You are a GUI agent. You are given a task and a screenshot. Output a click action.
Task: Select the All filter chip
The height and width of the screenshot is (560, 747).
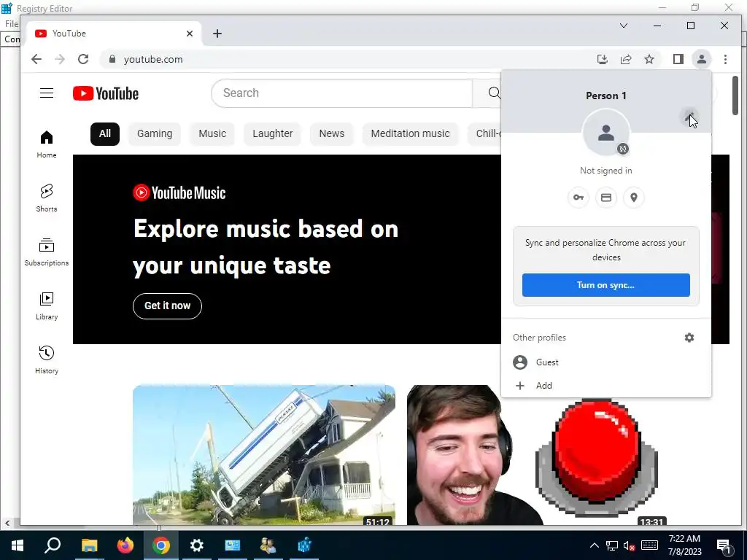click(x=105, y=134)
